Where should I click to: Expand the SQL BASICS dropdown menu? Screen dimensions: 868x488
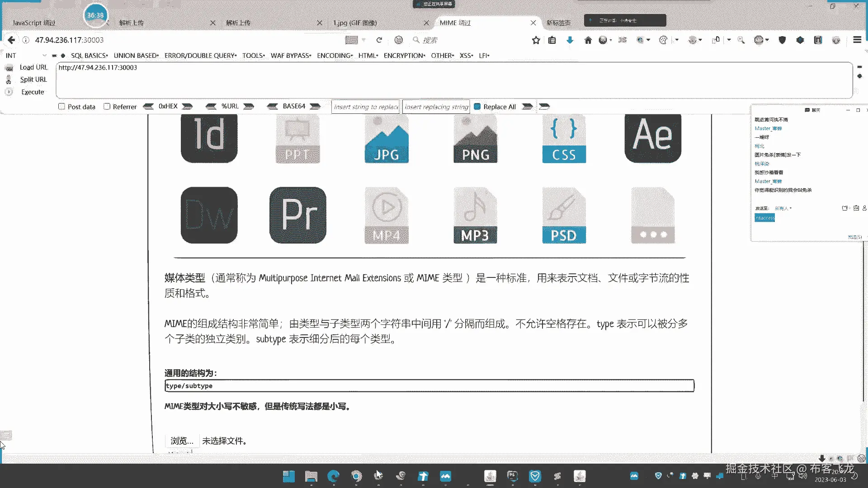click(89, 56)
